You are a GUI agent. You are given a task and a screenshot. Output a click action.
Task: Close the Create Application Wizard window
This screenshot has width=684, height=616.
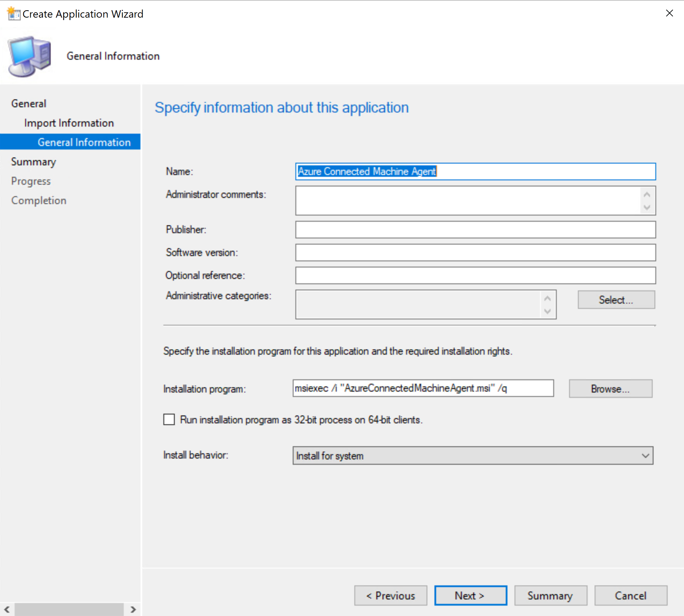point(669,13)
